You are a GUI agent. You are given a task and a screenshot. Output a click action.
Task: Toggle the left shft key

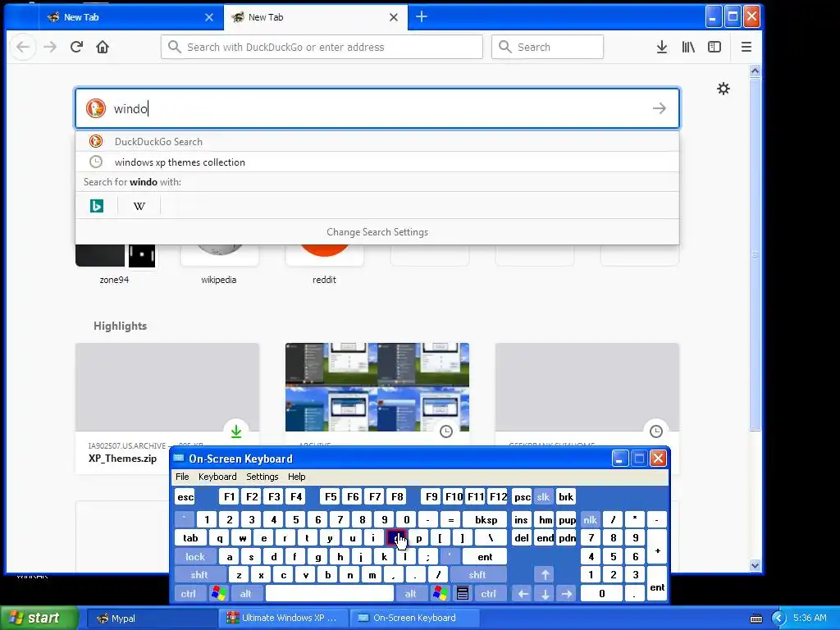[x=199, y=575]
